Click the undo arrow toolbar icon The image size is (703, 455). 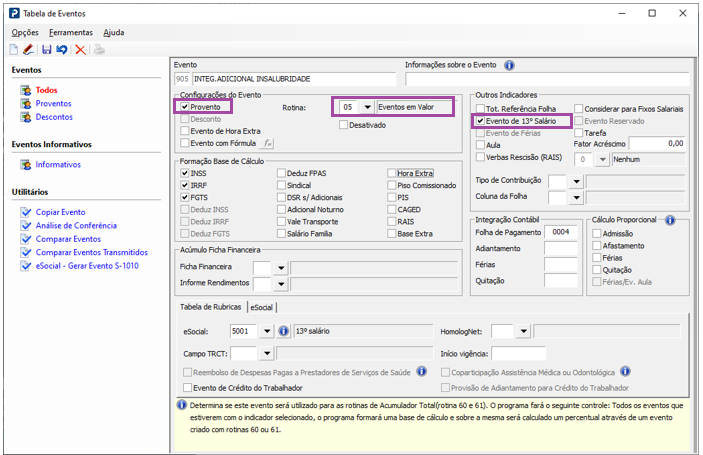pyautogui.click(x=62, y=50)
